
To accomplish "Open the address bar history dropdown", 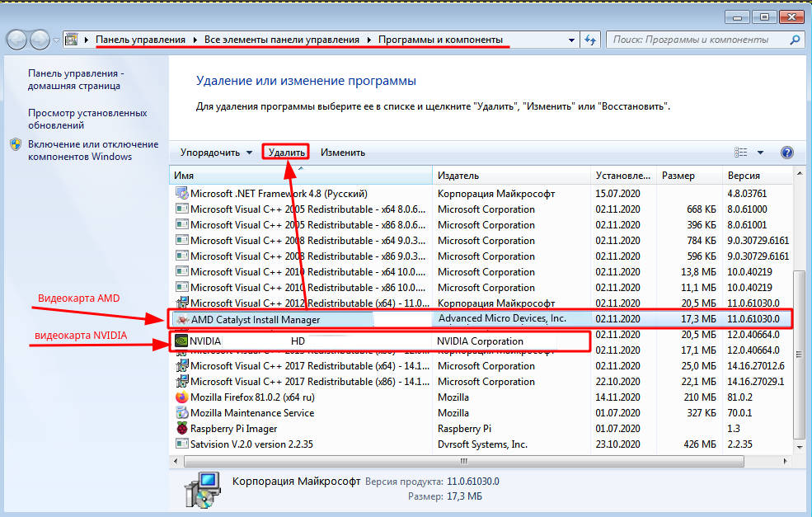I will coord(572,40).
